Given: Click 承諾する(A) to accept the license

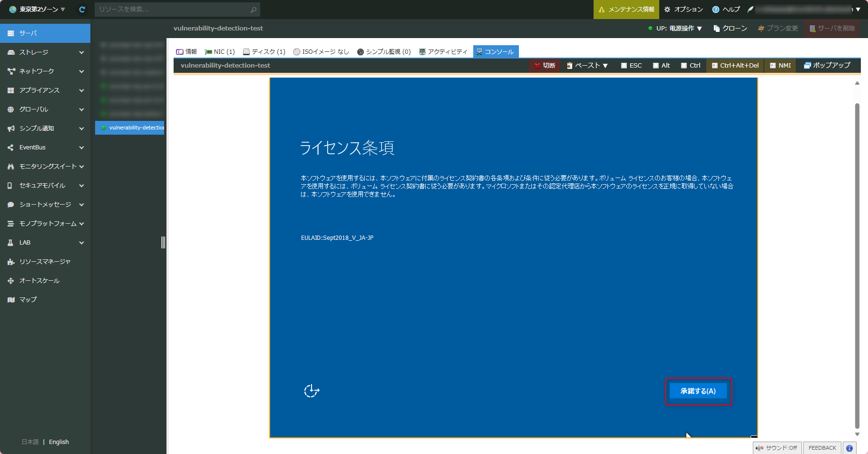Looking at the screenshot, I should pos(698,391).
